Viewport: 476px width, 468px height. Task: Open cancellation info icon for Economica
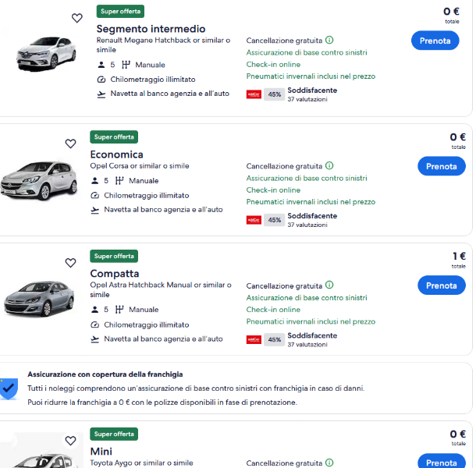click(329, 165)
